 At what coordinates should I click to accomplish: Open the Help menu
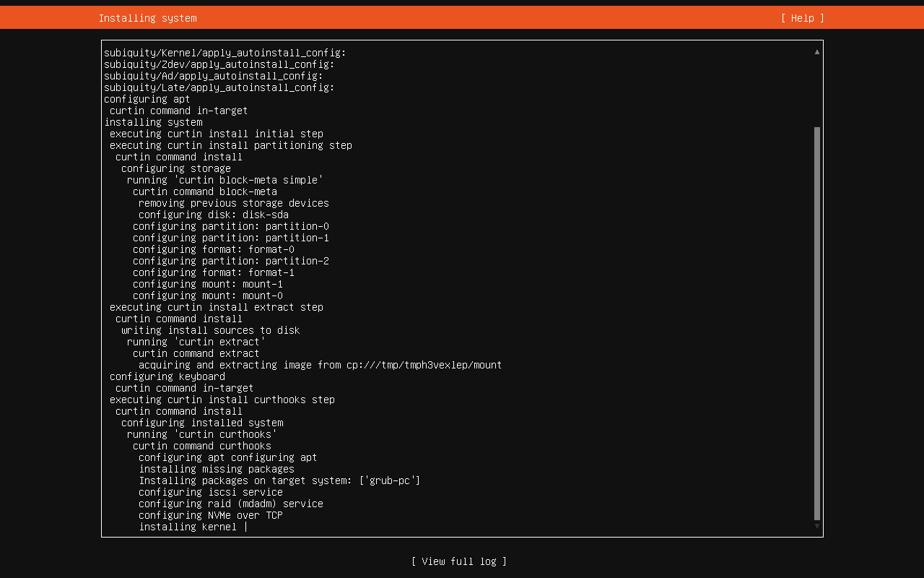[x=801, y=17]
